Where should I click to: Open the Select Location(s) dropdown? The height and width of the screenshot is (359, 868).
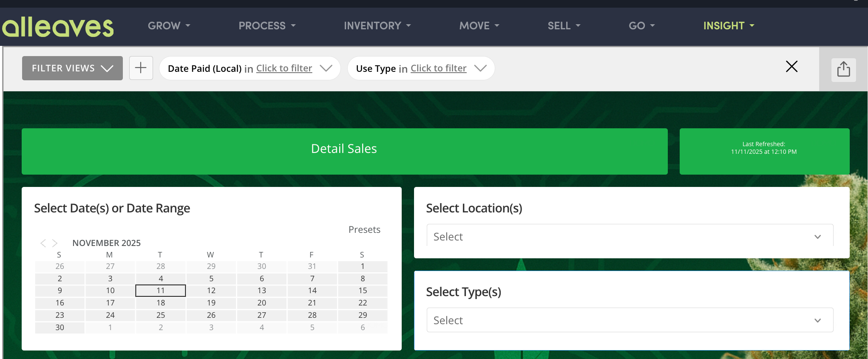(630, 236)
